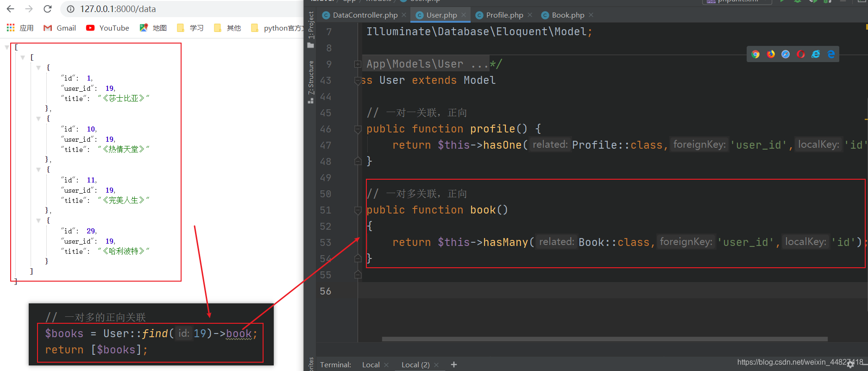The width and height of the screenshot is (868, 371).
Task: Collapse the outermost JSON array
Action: coord(6,47)
